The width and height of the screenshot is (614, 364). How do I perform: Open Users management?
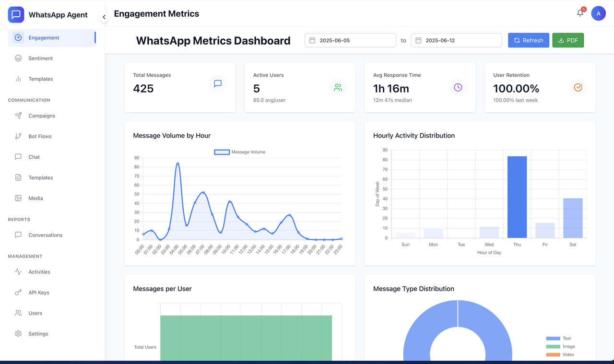coord(52,313)
